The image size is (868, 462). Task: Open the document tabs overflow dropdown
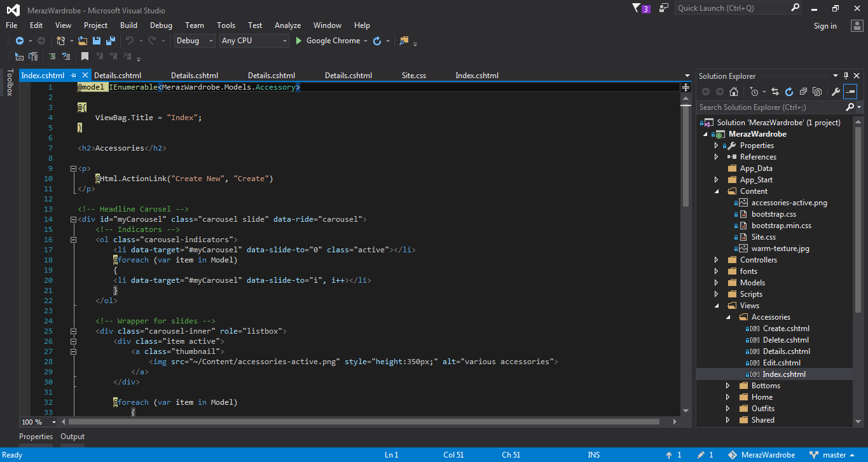687,76
